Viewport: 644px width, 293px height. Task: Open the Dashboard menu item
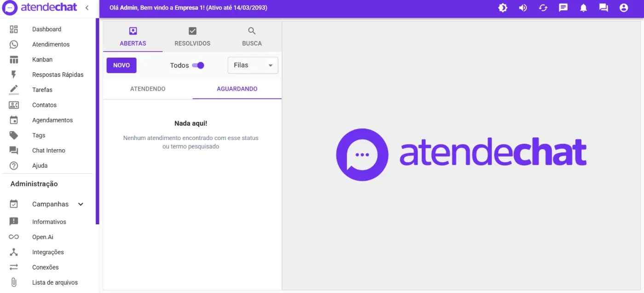click(x=46, y=29)
